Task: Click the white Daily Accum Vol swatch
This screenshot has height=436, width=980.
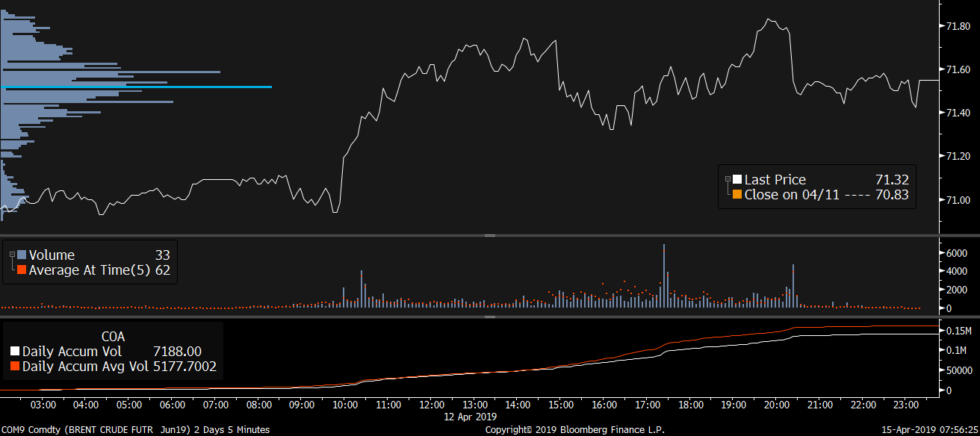Action: tap(15, 352)
